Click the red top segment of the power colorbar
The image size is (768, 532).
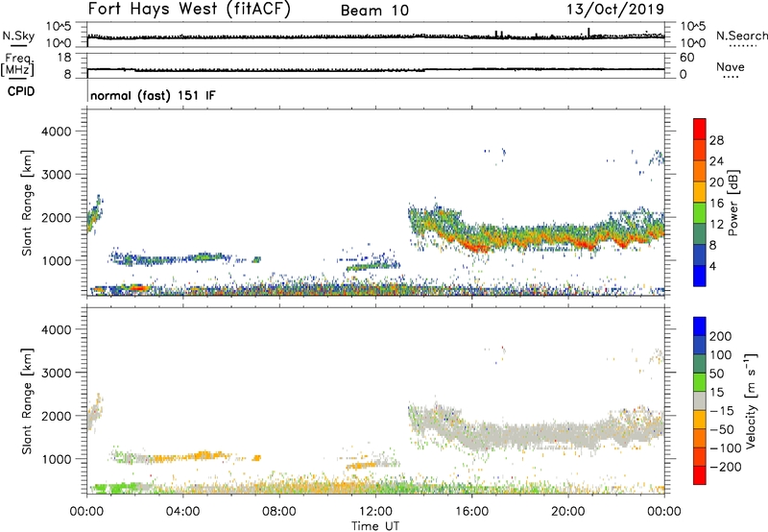point(700,130)
